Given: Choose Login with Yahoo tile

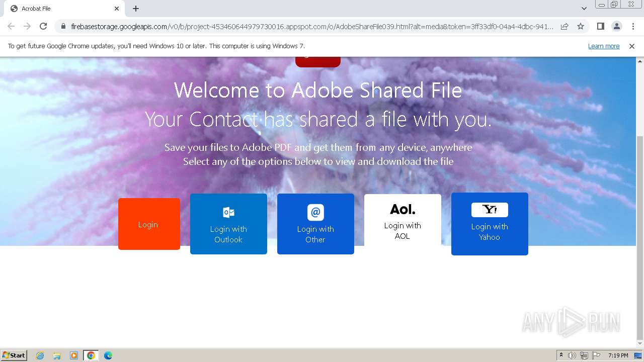Looking at the screenshot, I should pos(490,224).
